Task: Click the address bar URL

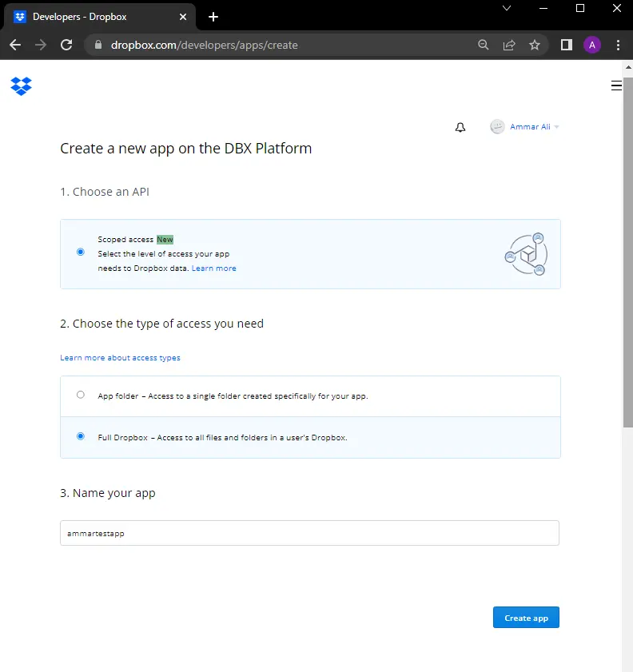Action: coord(205,45)
